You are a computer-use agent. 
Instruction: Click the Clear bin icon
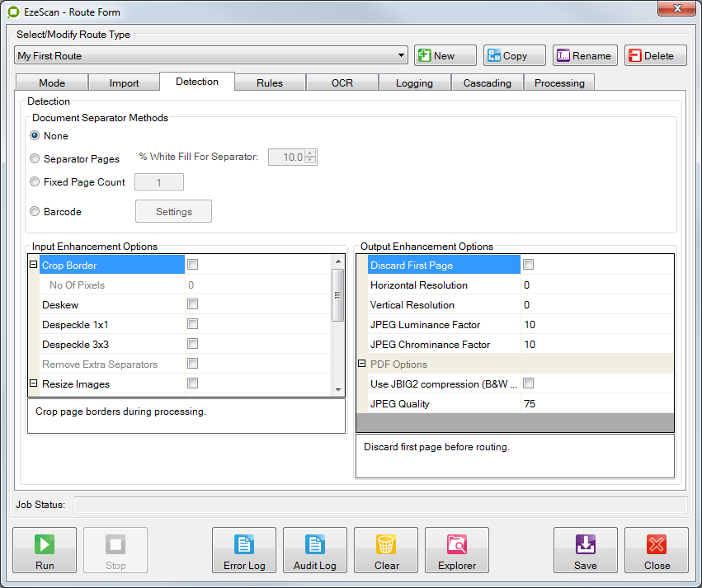coord(386,550)
